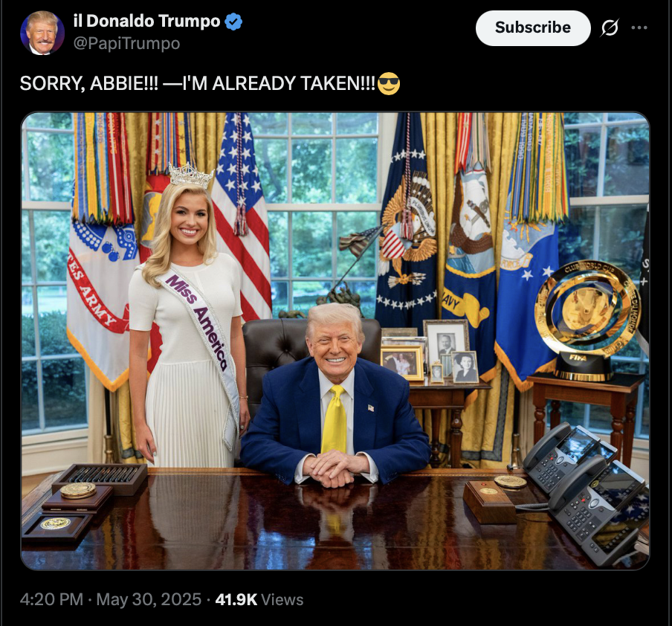Open the three-dot more options menu

tap(639, 28)
